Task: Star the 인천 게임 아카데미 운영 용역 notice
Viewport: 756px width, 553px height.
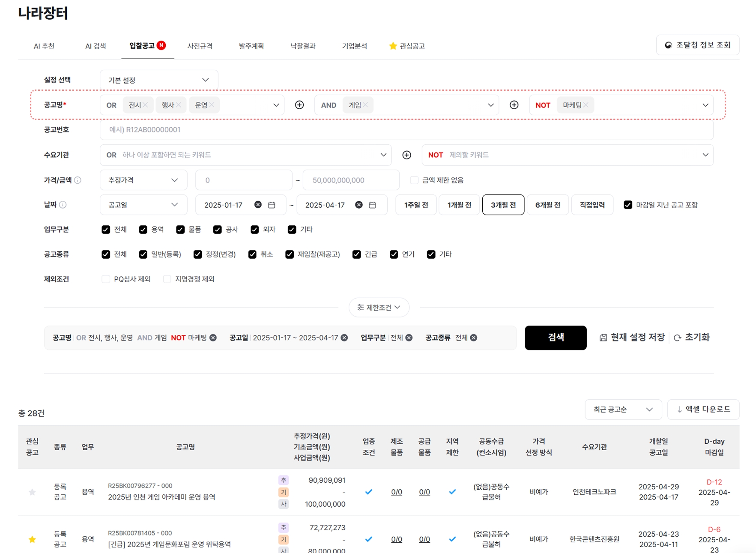Action: click(x=32, y=492)
